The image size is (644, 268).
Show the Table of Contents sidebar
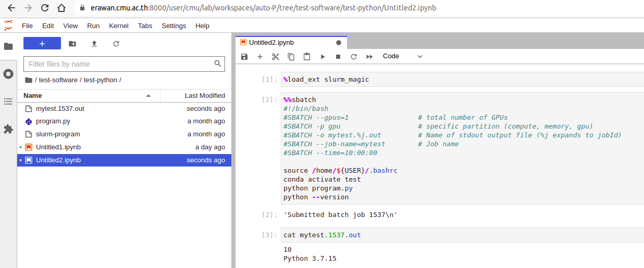[x=8, y=101]
